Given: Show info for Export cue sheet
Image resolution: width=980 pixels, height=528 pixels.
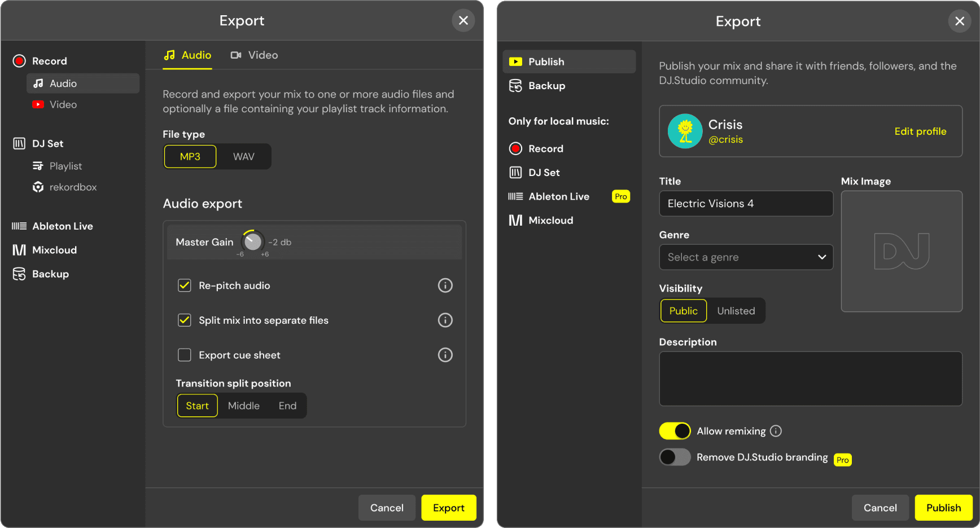Looking at the screenshot, I should tap(445, 355).
